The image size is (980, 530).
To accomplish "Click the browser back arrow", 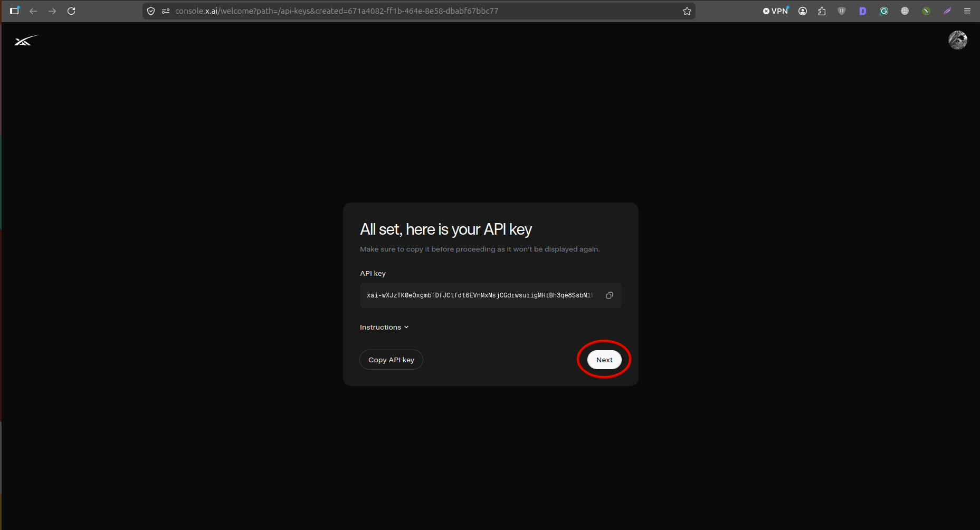I will click(33, 11).
